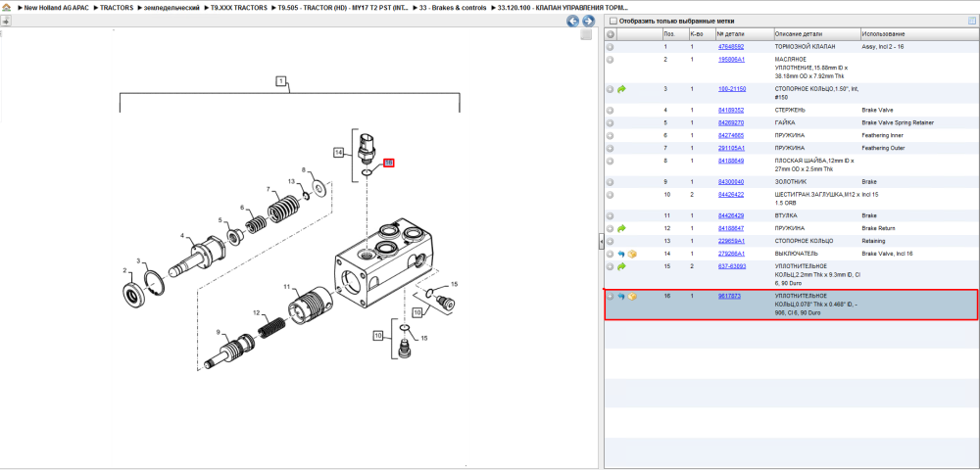Collapse the parts panel with the splitter arrow
Viewport: 980px width, 470px height.
[x=601, y=240]
